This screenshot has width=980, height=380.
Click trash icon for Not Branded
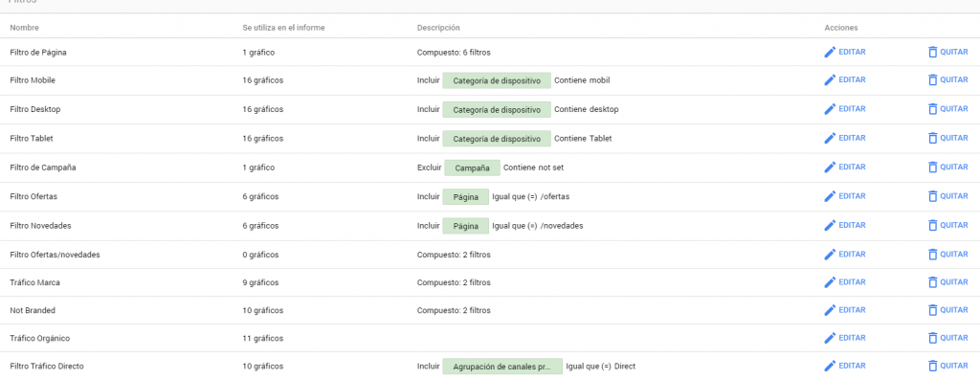tap(932, 310)
